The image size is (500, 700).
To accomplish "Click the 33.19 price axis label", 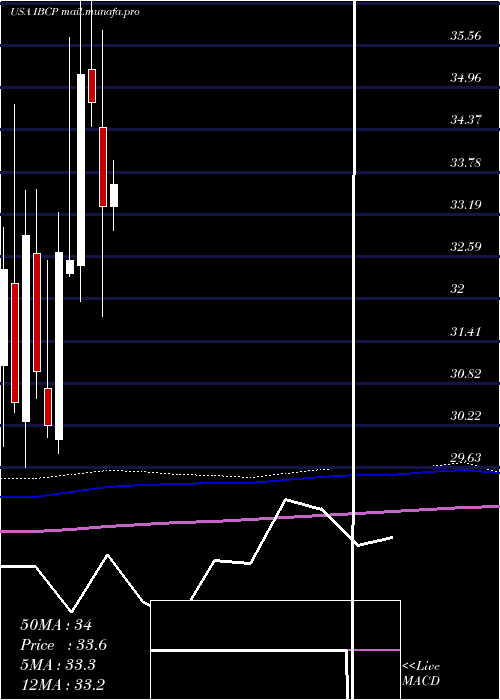I will (x=465, y=205).
